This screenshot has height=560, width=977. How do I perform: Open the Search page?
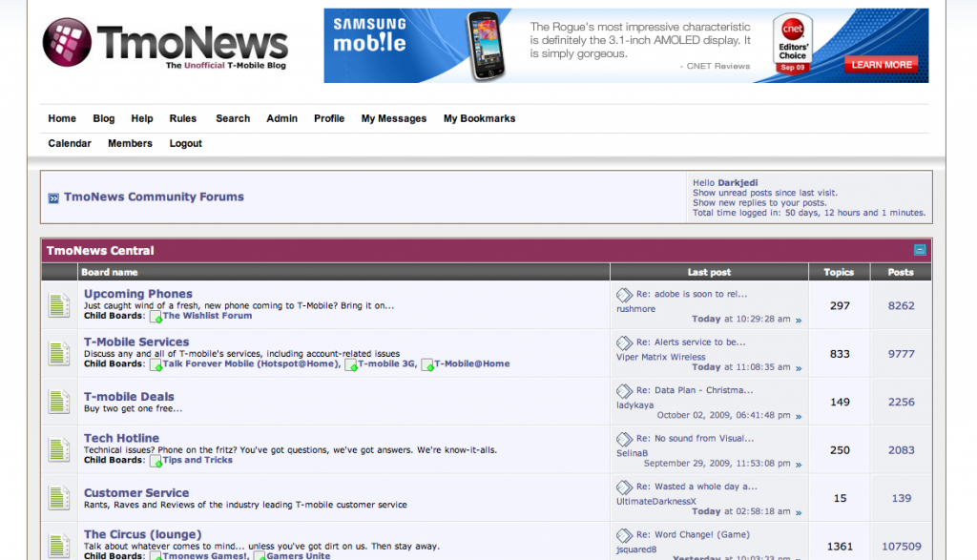233,118
